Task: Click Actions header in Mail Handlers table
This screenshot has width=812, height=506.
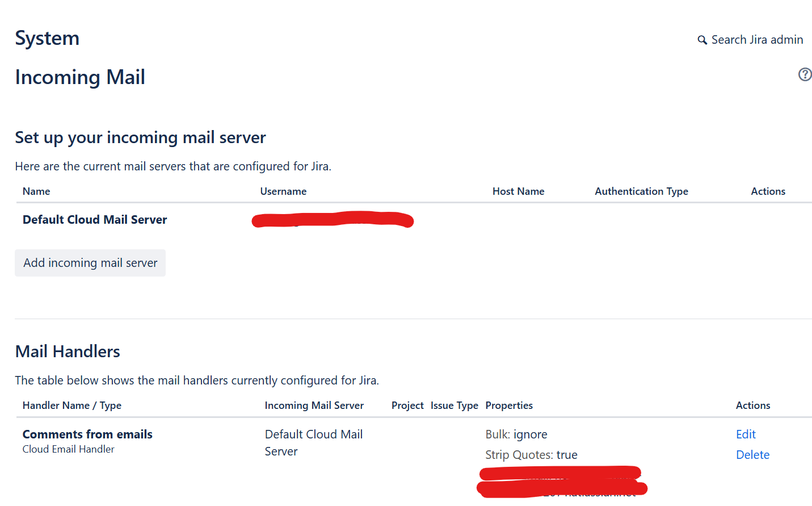Action: click(x=753, y=405)
